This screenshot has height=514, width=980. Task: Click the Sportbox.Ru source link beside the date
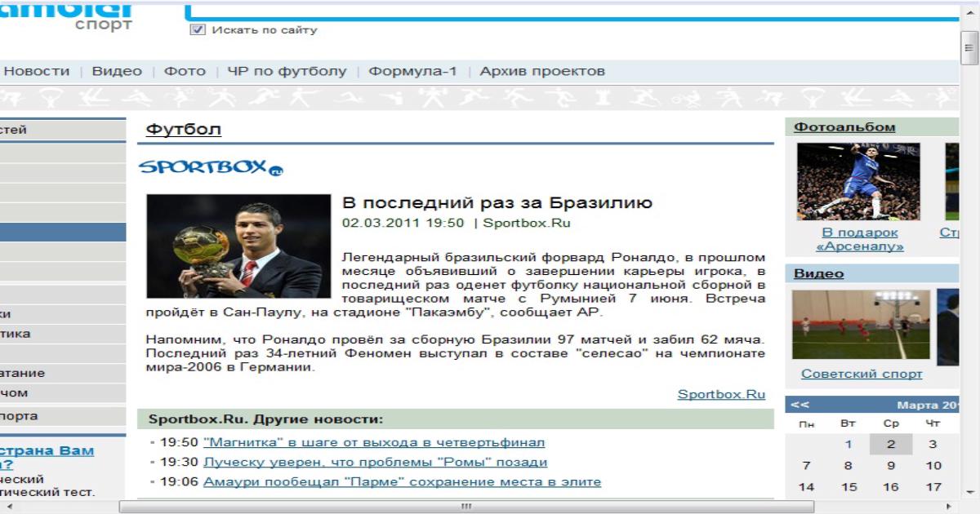click(527, 222)
